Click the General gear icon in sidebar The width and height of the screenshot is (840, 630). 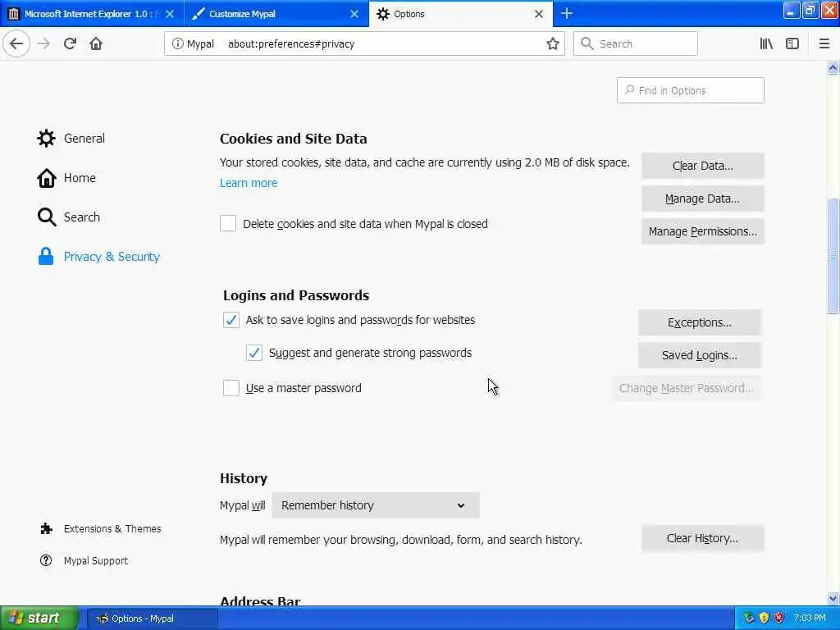click(x=46, y=138)
